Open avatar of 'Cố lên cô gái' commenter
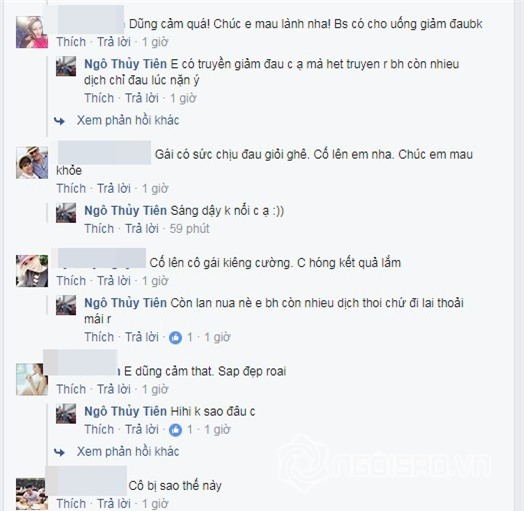Screen dimensions: 524x511 coord(32,271)
